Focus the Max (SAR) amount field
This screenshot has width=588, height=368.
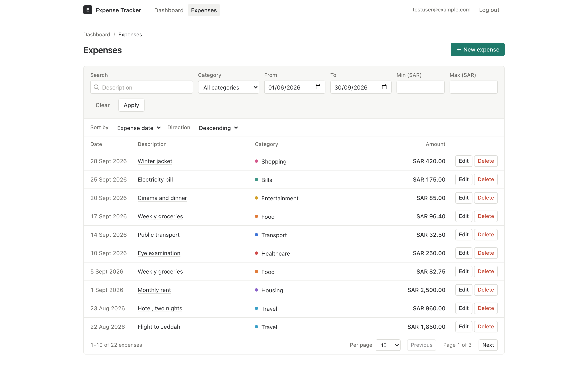tap(473, 87)
